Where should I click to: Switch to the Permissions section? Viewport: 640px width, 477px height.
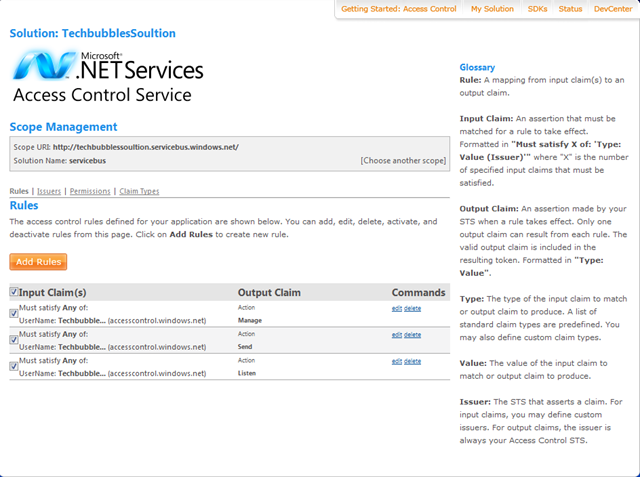90,191
